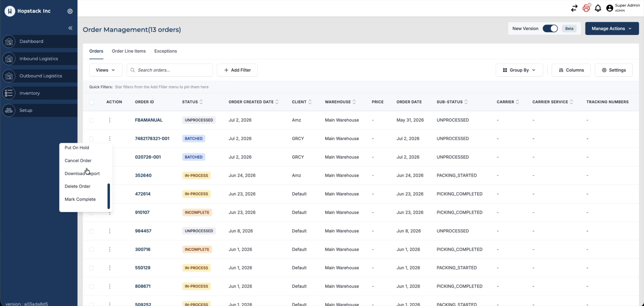644x306 pixels.
Task: Select checkbox for order 300716
Action: point(92,250)
